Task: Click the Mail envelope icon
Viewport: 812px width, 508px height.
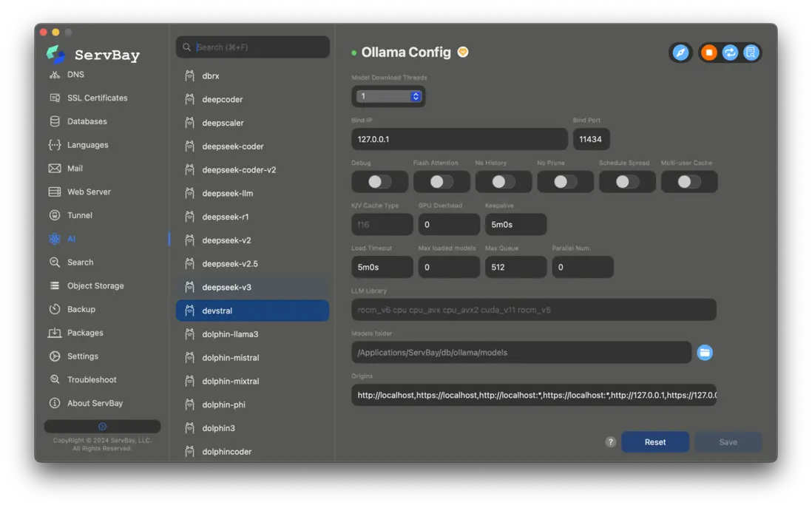Action: (55, 169)
